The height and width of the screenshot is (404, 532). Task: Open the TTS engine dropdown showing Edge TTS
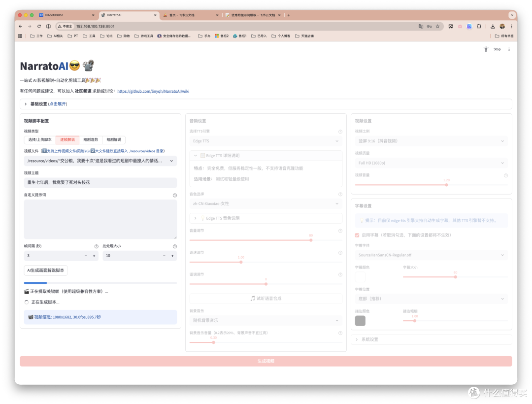[x=266, y=141]
